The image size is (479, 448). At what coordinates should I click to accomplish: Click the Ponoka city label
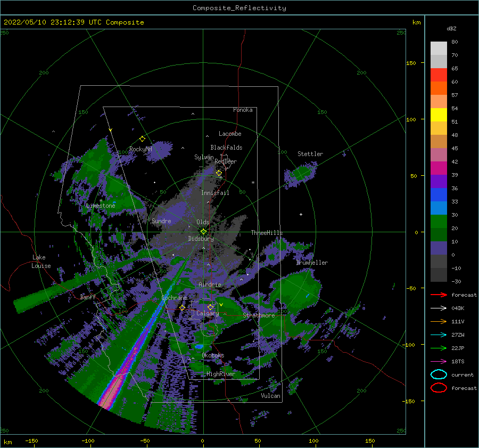[243, 110]
